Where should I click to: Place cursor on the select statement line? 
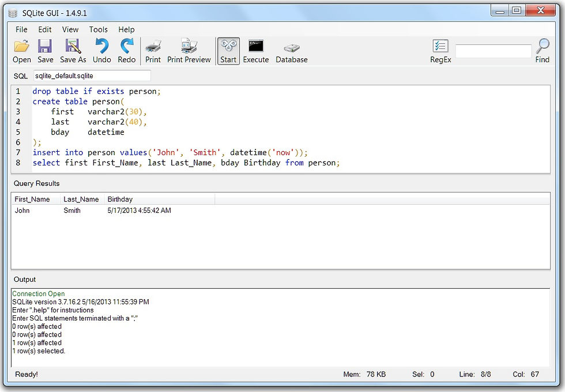point(186,163)
